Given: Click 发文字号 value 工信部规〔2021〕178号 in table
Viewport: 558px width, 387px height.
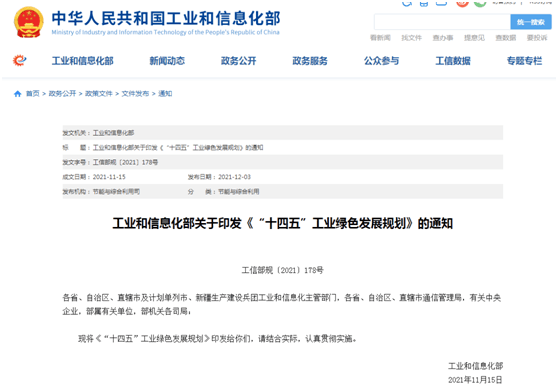Looking at the screenshot, I should [125, 162].
